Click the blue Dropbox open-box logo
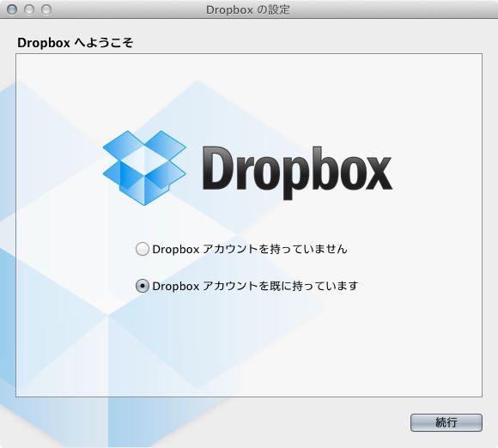This screenshot has width=498, height=448. (x=144, y=168)
